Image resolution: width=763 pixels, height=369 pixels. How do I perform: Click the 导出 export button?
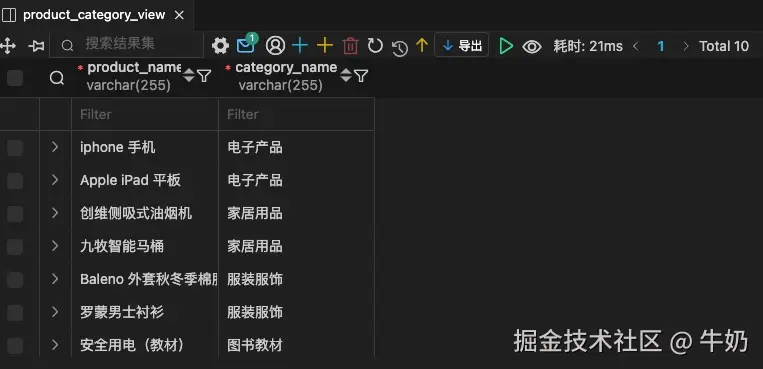click(x=461, y=46)
